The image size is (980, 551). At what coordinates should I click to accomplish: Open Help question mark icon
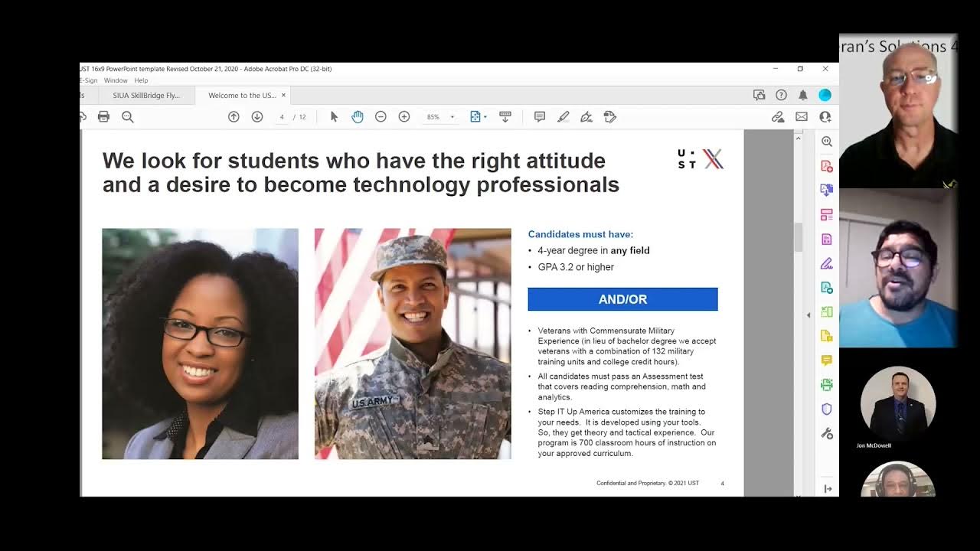point(781,95)
